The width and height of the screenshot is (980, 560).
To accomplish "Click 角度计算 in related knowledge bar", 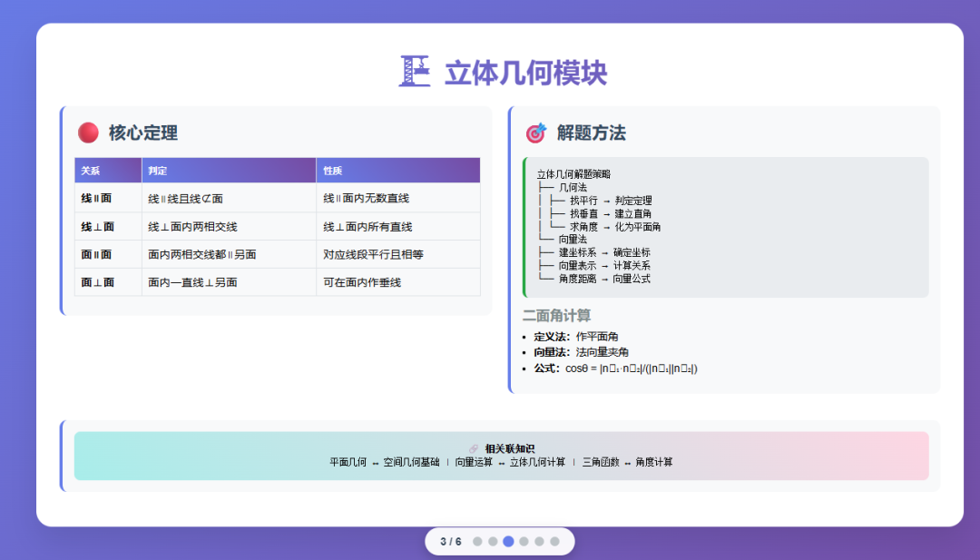I will click(654, 462).
